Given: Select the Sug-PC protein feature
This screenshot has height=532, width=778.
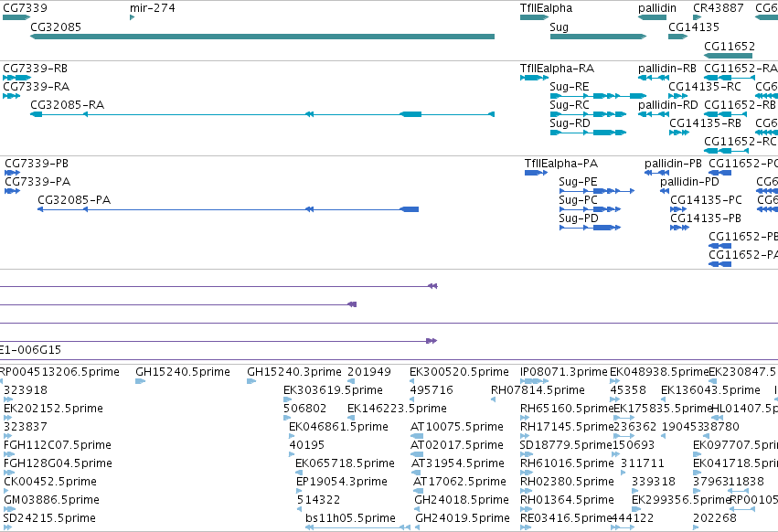Looking at the screenshot, I should pyautogui.click(x=590, y=209).
